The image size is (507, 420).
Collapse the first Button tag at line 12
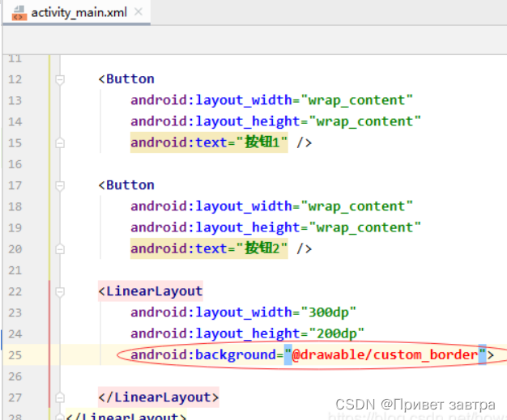click(x=60, y=79)
